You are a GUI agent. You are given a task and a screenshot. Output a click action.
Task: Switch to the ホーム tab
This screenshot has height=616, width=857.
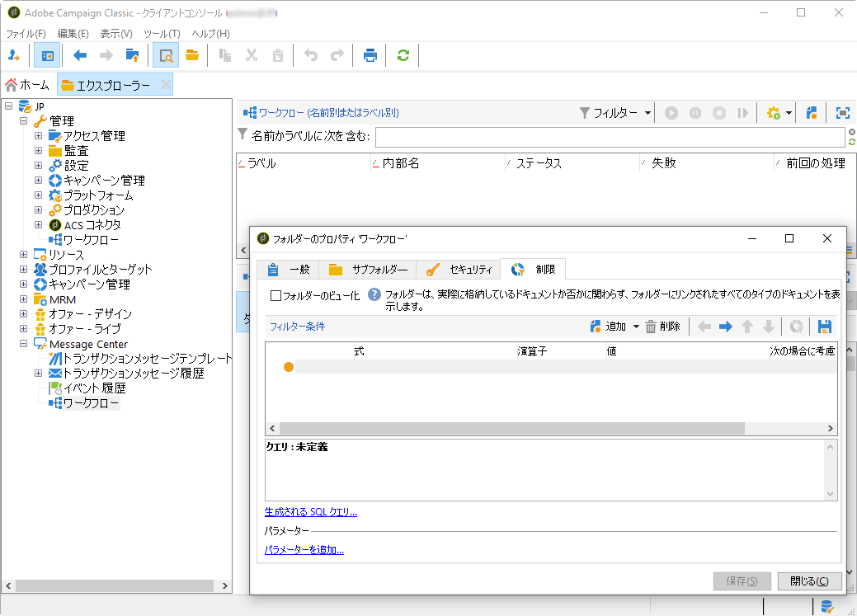coord(27,85)
